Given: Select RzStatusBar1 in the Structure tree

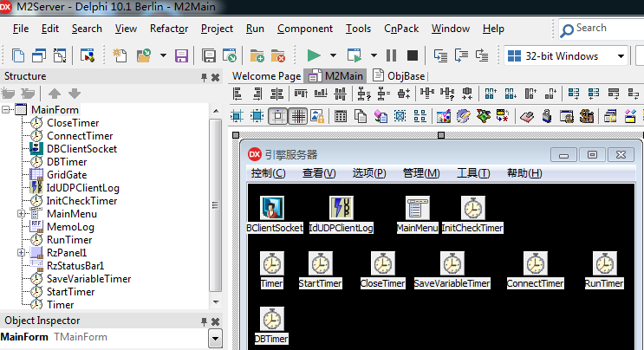Looking at the screenshot, I should coord(75,266).
